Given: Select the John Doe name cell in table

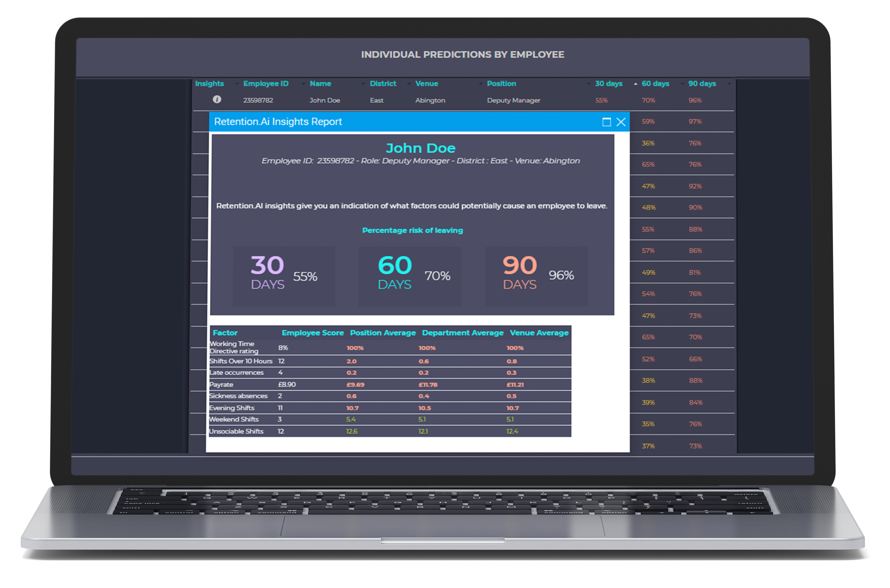Looking at the screenshot, I should (x=325, y=100).
